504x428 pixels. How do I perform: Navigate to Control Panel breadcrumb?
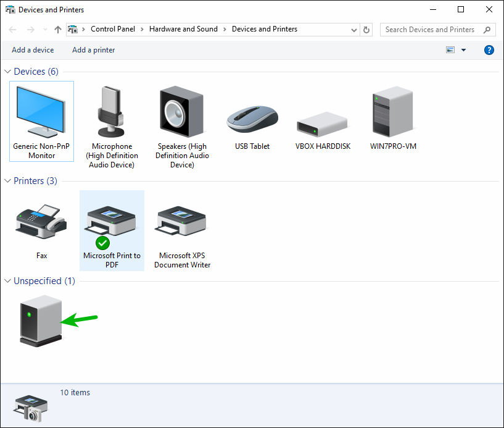point(113,29)
